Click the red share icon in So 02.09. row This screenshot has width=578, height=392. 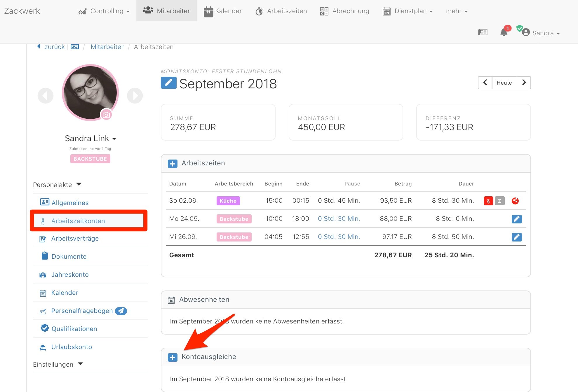click(515, 201)
